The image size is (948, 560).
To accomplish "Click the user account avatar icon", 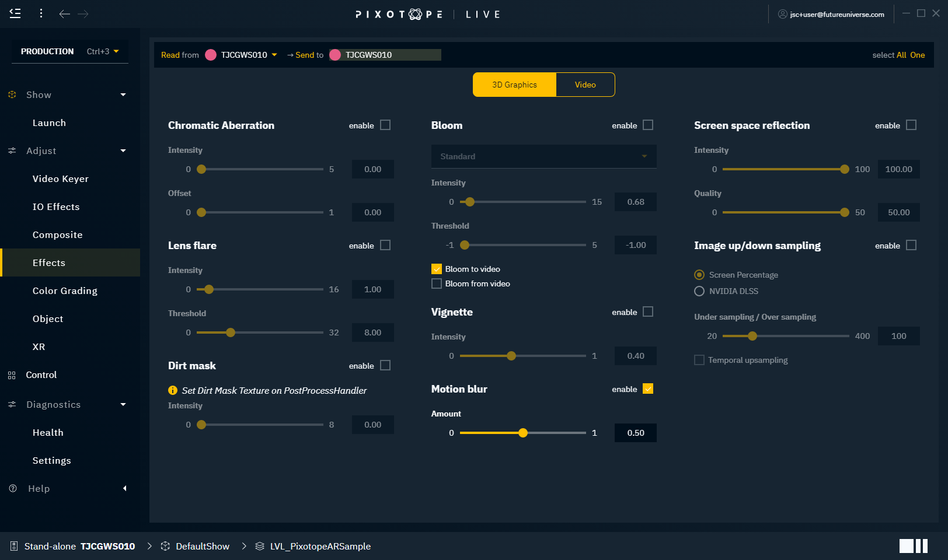I will click(783, 14).
